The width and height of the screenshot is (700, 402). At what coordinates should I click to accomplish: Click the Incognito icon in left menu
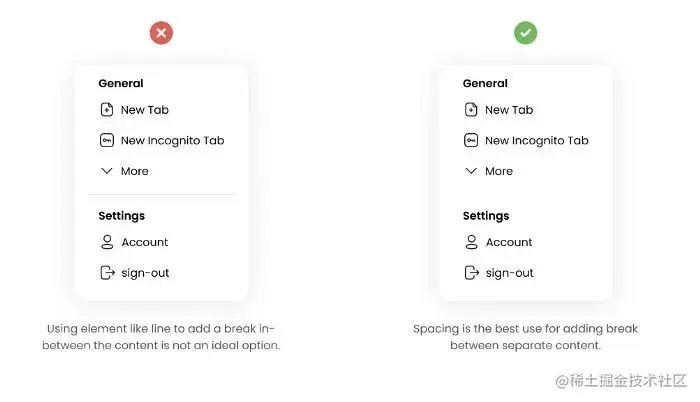(107, 141)
